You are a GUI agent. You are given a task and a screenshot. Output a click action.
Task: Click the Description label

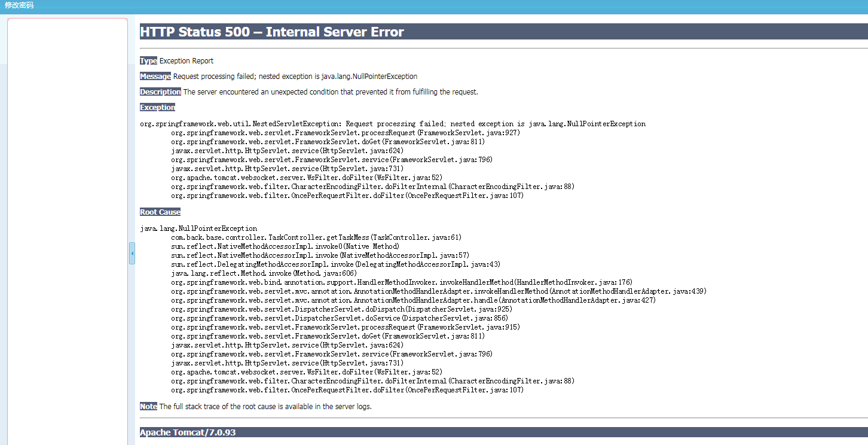pyautogui.click(x=160, y=92)
